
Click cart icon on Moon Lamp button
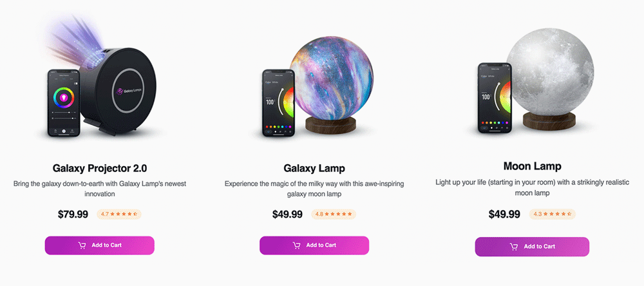(x=514, y=247)
